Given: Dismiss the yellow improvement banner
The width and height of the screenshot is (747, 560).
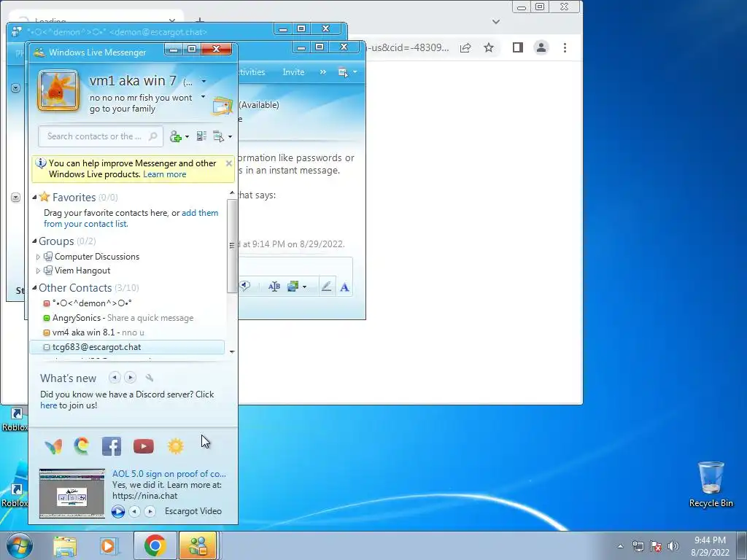Looking at the screenshot, I should [x=228, y=163].
